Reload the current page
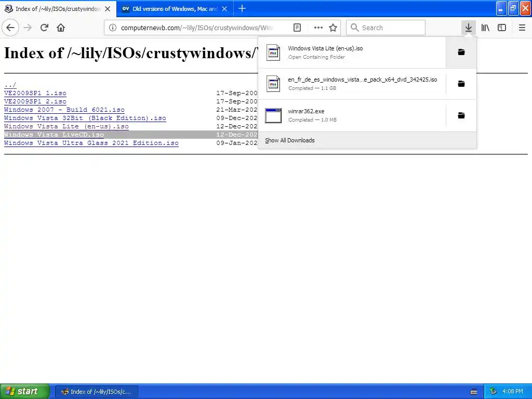This screenshot has width=532, height=399. [x=44, y=28]
